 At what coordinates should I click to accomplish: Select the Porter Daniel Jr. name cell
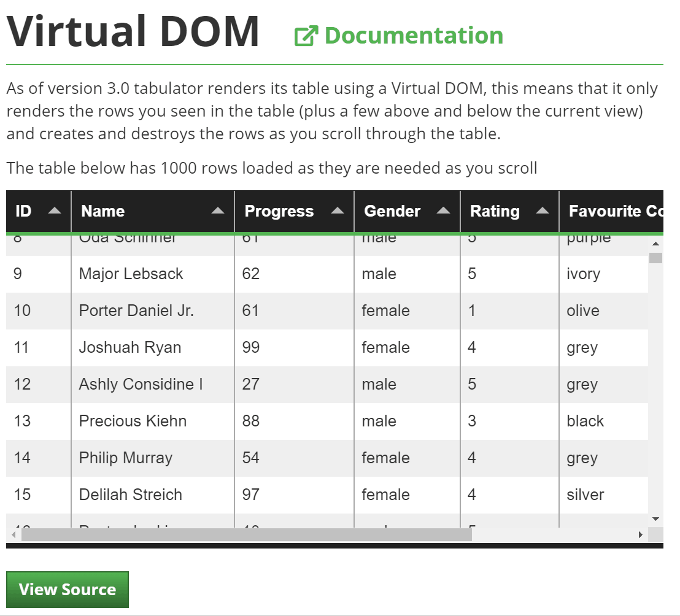pyautogui.click(x=153, y=311)
